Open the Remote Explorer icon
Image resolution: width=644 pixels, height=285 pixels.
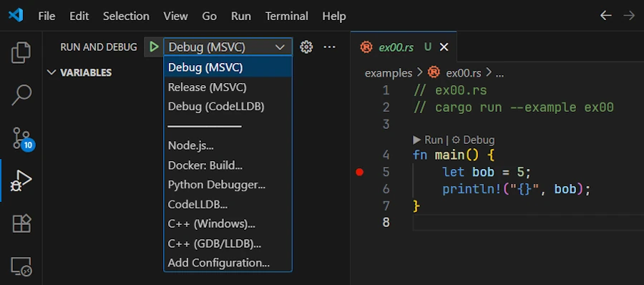pos(21,266)
